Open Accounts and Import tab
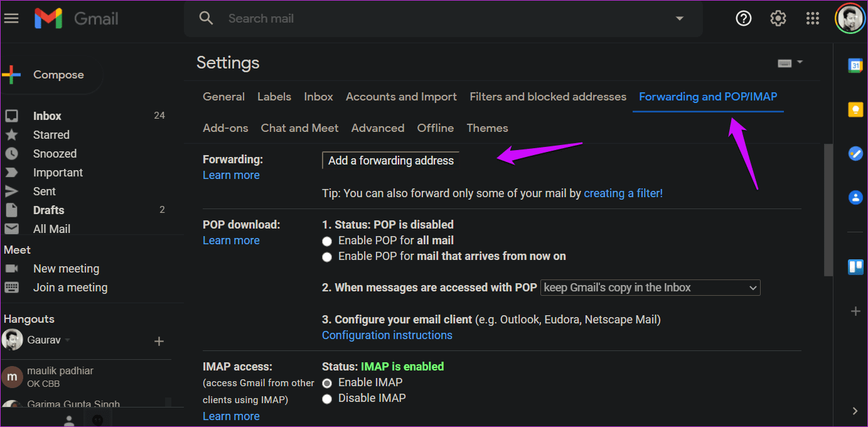 pos(401,97)
